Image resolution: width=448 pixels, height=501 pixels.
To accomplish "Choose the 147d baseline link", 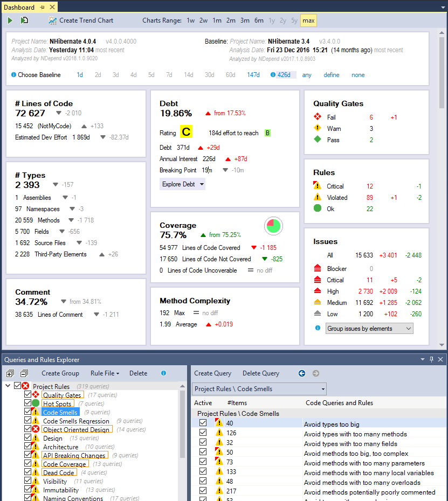I will click(x=253, y=75).
